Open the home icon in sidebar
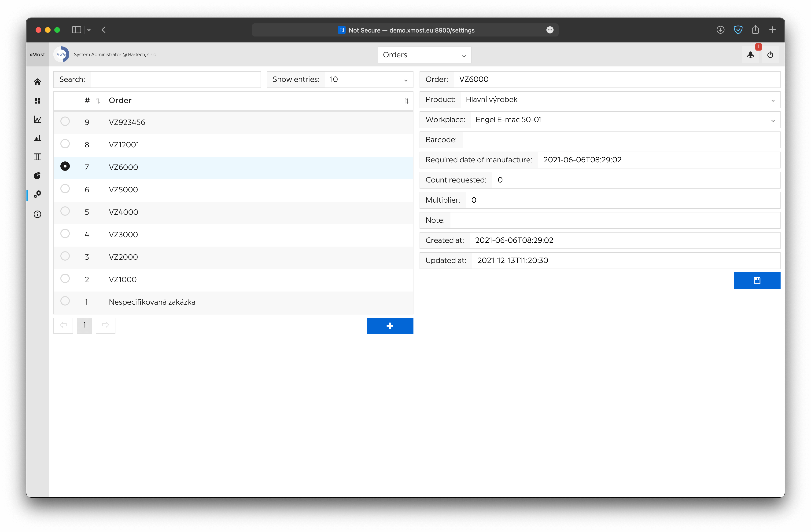The width and height of the screenshot is (811, 532). point(37,82)
